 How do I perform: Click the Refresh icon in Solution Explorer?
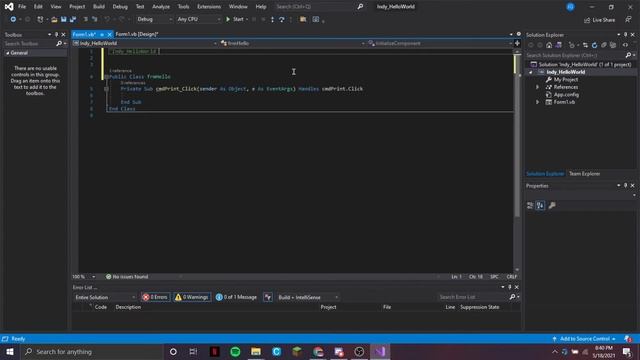pos(594,45)
